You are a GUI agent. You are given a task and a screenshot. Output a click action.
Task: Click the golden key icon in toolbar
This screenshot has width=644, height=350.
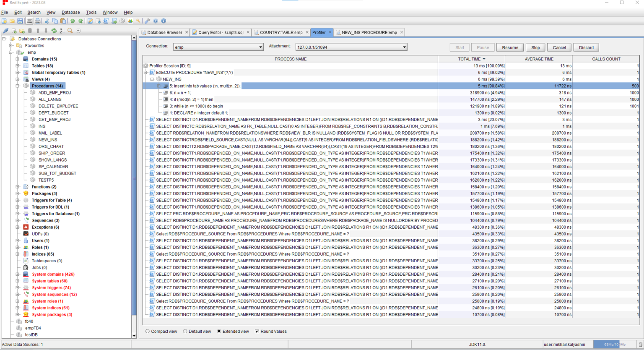[x=138, y=21]
